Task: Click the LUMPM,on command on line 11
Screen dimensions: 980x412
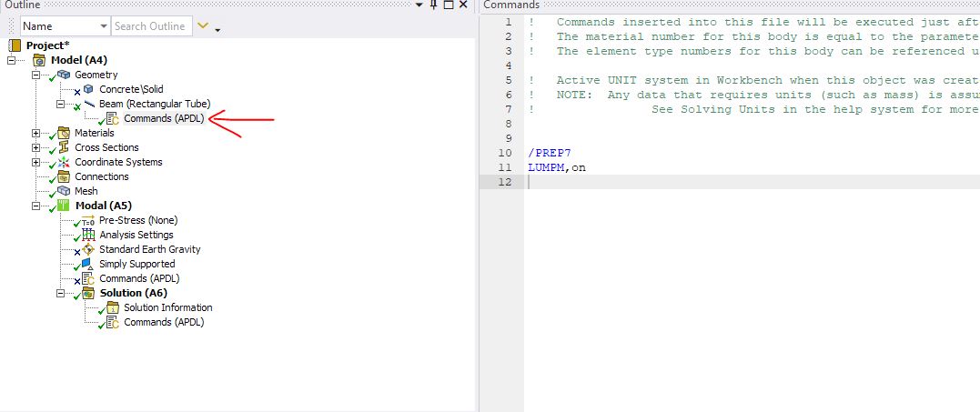Action: [x=557, y=167]
